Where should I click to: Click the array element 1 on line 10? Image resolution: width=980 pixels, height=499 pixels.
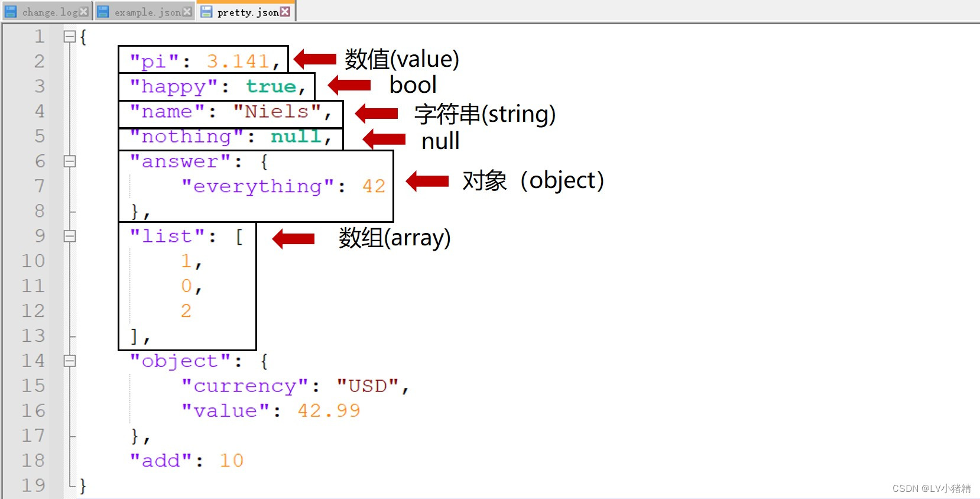click(187, 261)
